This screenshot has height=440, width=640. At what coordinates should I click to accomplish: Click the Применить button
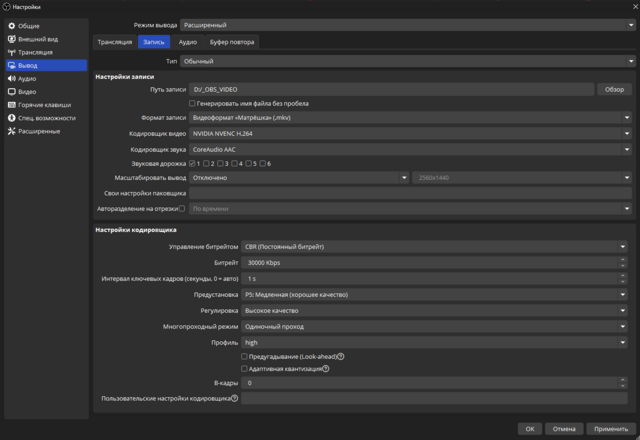tap(611, 428)
